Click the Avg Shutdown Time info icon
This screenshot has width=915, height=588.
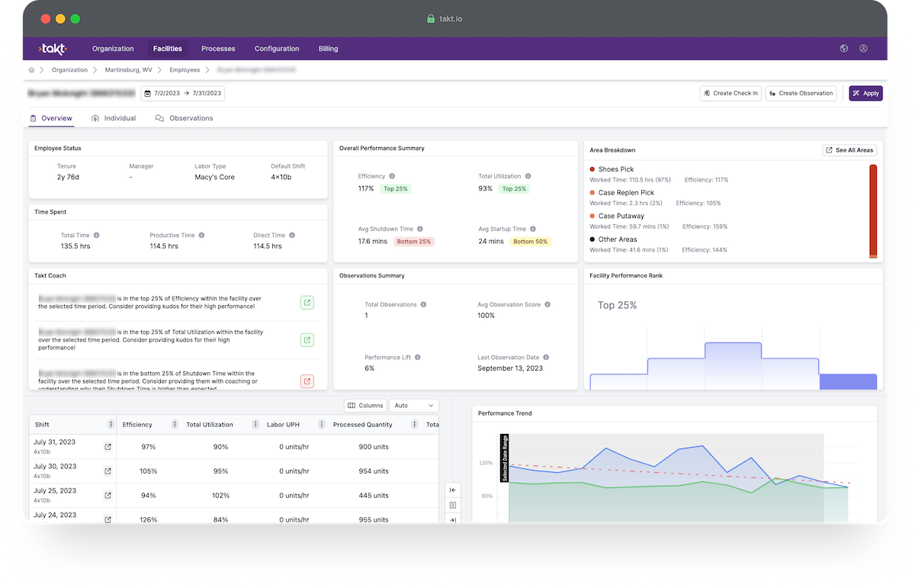pos(420,229)
